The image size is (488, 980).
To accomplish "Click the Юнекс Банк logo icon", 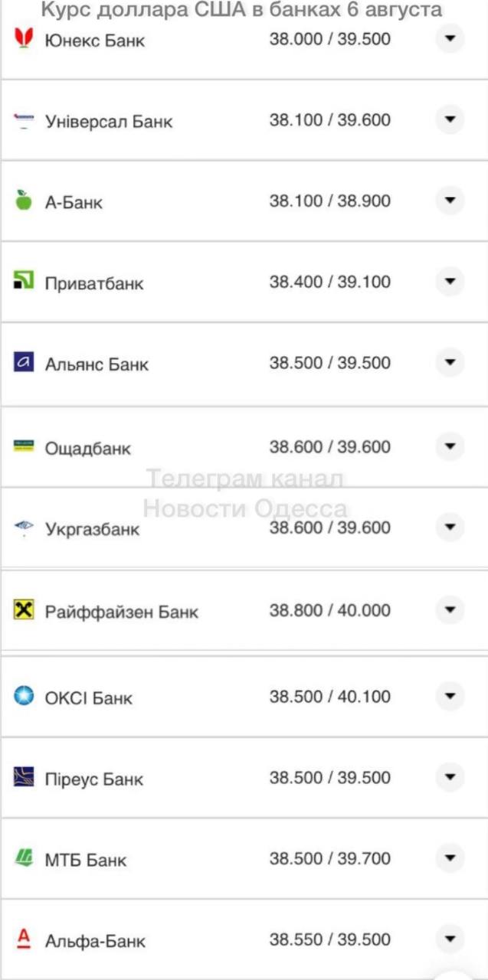I will point(24,38).
